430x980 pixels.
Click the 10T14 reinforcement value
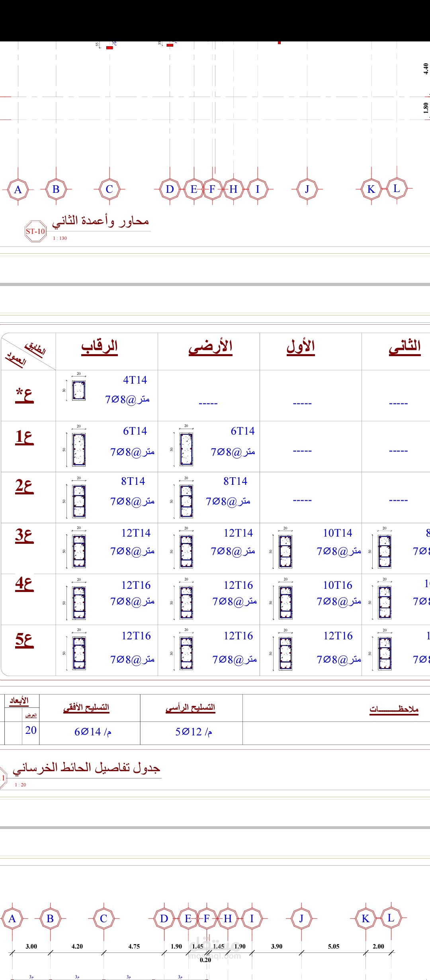[x=338, y=533]
